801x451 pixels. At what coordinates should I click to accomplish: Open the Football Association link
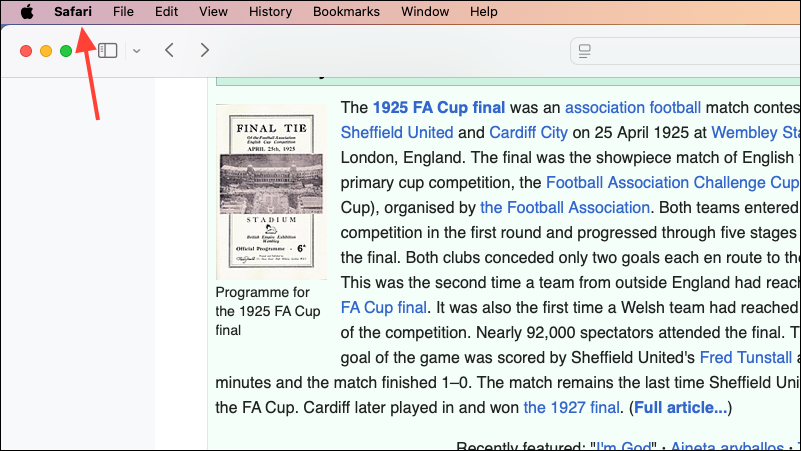pyautogui.click(x=565, y=207)
